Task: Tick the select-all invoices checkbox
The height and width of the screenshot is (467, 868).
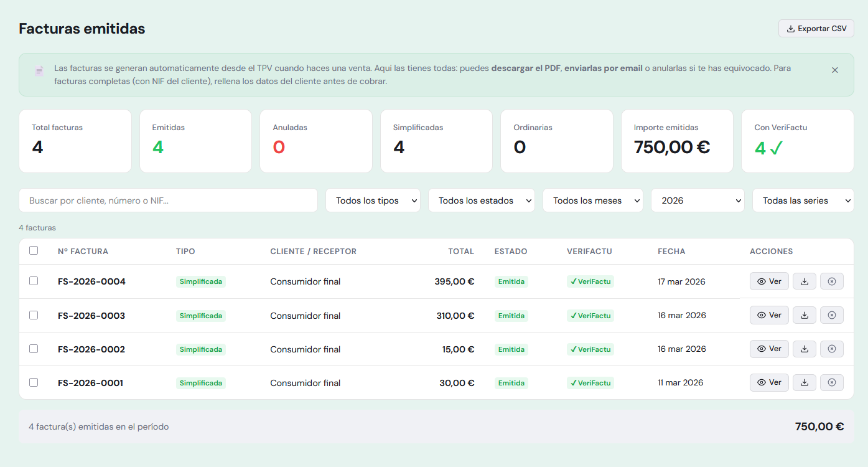Action: tap(34, 250)
